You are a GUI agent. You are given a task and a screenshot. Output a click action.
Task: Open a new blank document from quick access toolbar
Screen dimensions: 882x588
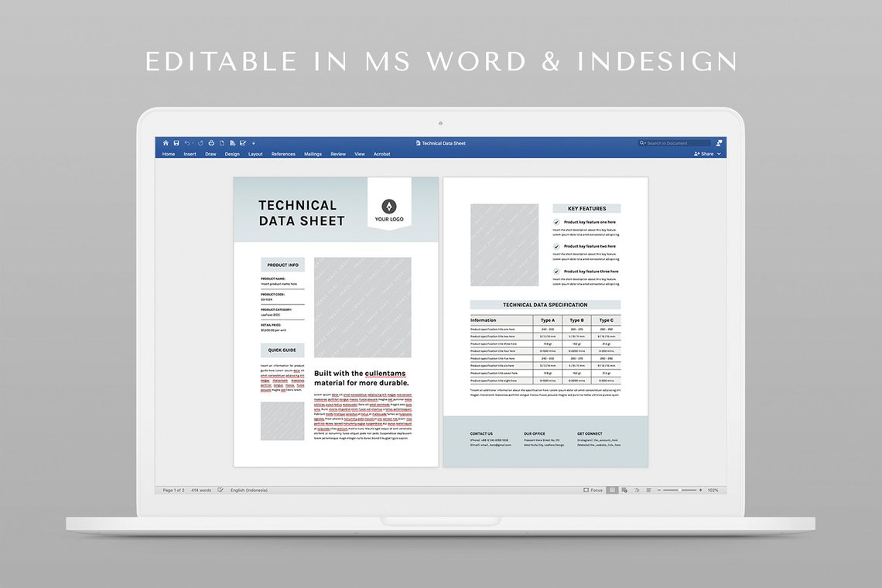pos(222,143)
